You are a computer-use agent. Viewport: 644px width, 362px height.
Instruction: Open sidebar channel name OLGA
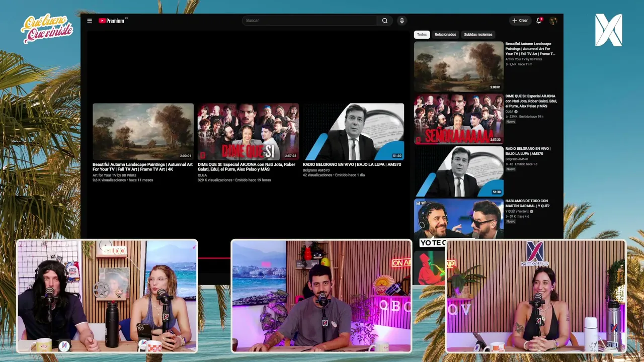tap(509, 112)
